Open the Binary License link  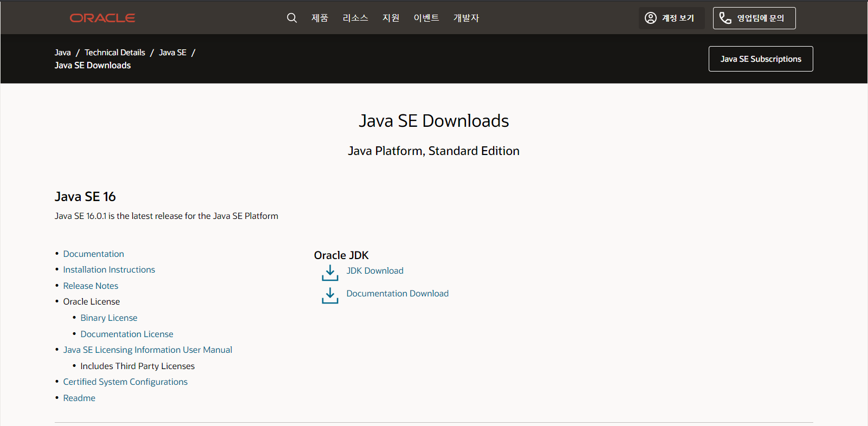(109, 318)
